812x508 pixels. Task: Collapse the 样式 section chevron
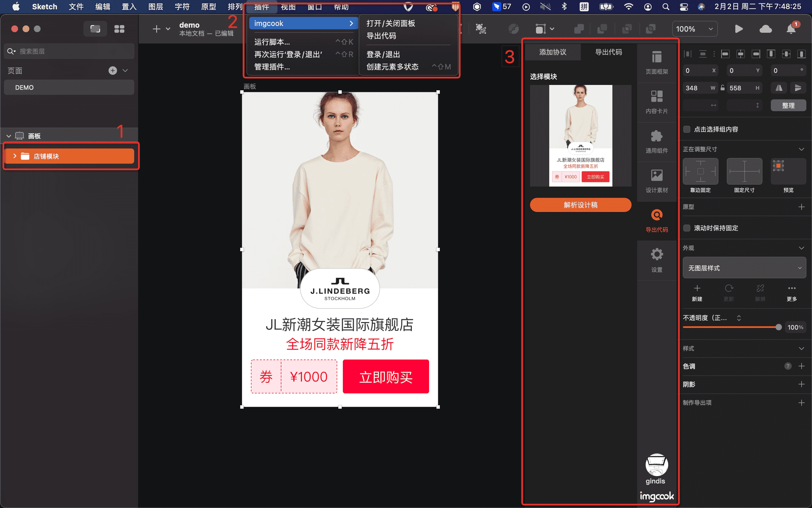coord(801,349)
